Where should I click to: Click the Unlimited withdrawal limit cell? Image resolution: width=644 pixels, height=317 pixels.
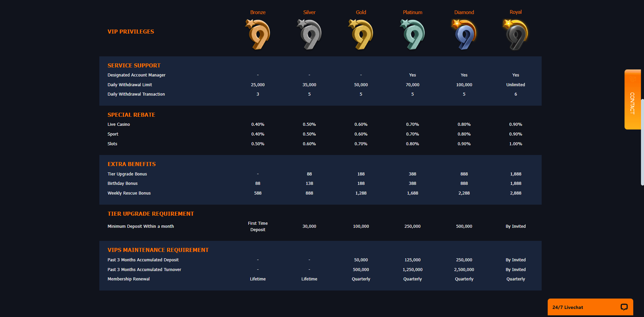click(515, 85)
